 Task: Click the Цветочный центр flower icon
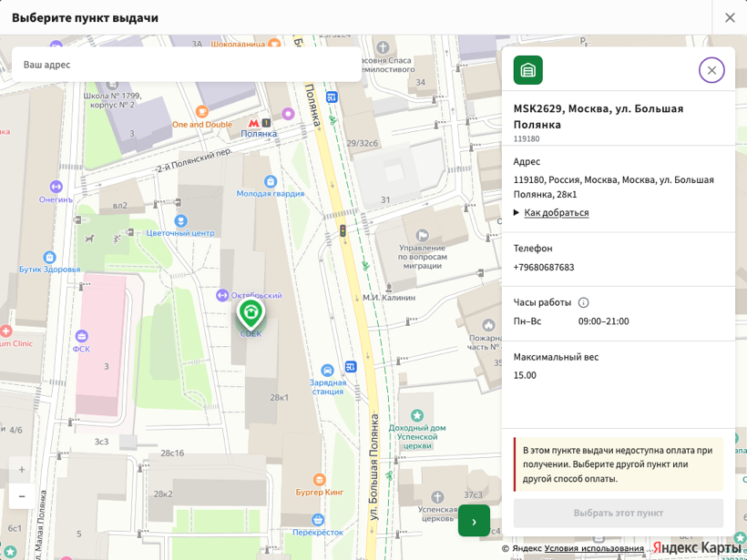(180, 221)
